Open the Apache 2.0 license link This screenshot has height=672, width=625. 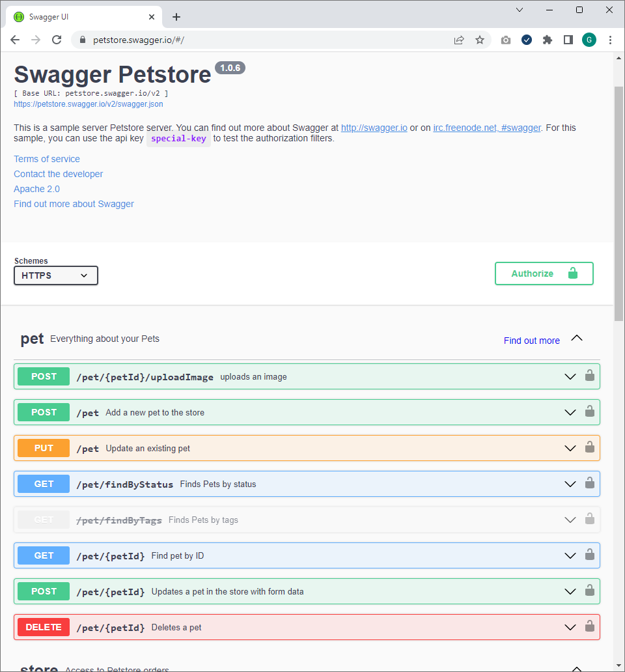tap(37, 189)
